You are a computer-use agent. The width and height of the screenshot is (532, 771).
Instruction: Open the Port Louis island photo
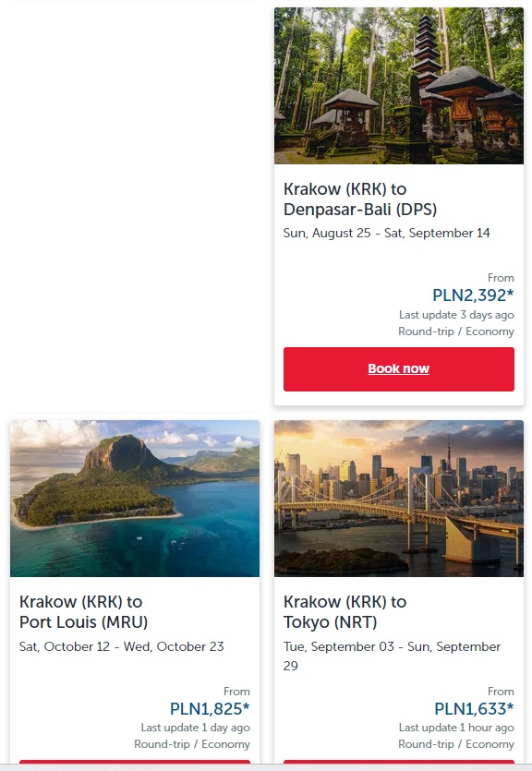coord(135,498)
